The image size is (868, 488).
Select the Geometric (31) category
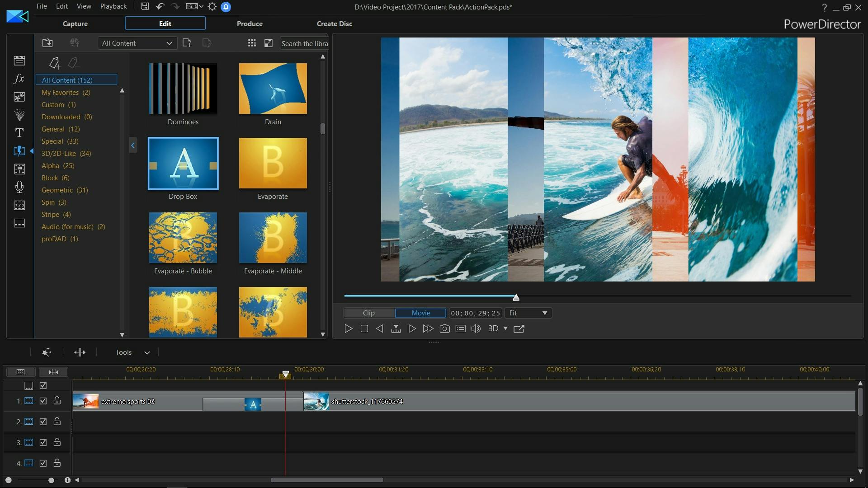(x=65, y=190)
